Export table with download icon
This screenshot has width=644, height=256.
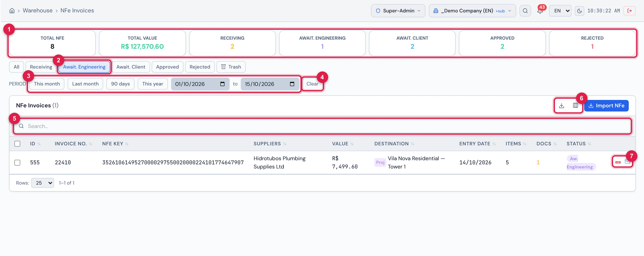tap(562, 105)
